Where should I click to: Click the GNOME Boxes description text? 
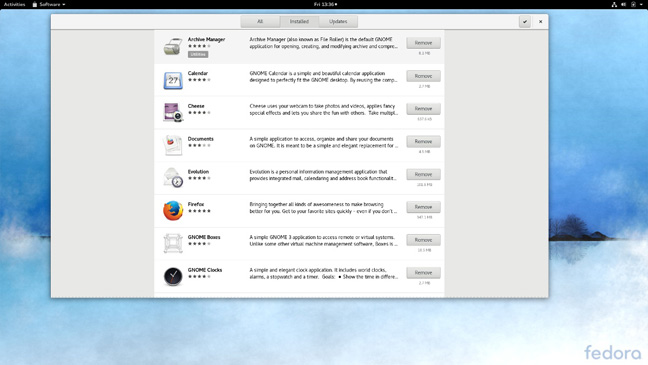pyautogui.click(x=323, y=241)
